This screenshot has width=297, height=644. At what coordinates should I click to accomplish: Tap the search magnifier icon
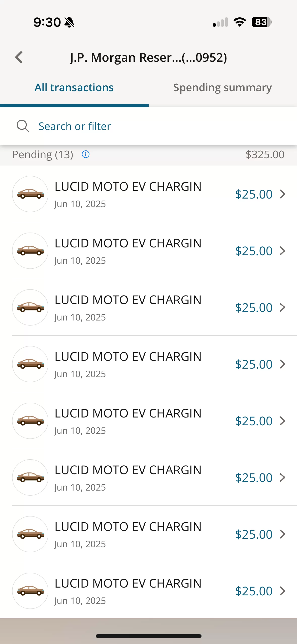pyautogui.click(x=23, y=126)
